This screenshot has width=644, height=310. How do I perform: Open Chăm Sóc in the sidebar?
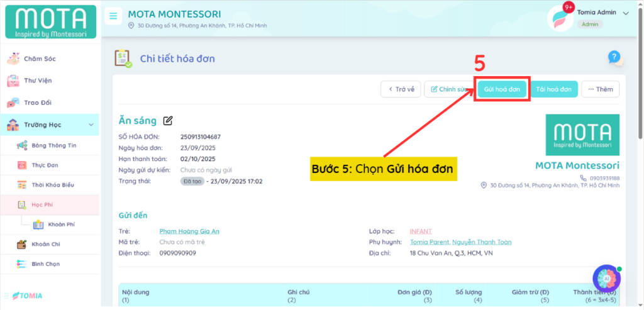click(x=40, y=58)
